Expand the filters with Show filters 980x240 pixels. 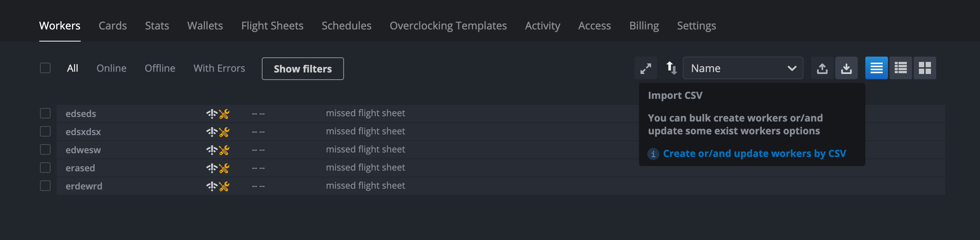303,69
